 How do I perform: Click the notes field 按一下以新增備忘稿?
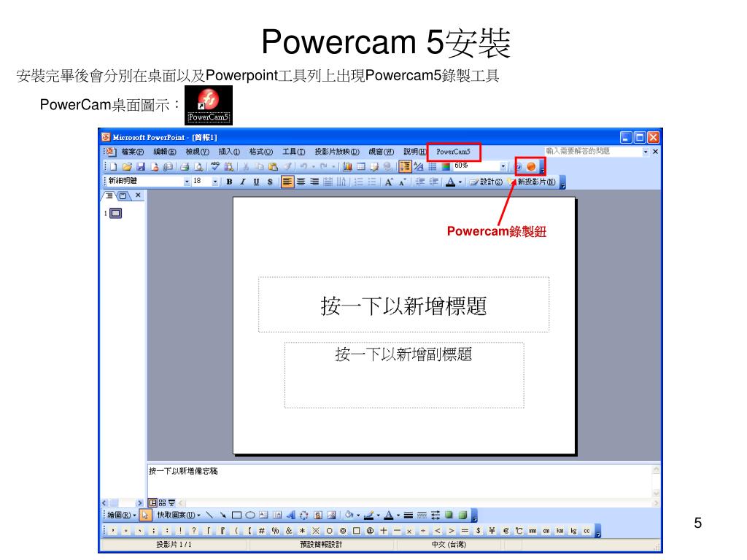click(x=400, y=481)
